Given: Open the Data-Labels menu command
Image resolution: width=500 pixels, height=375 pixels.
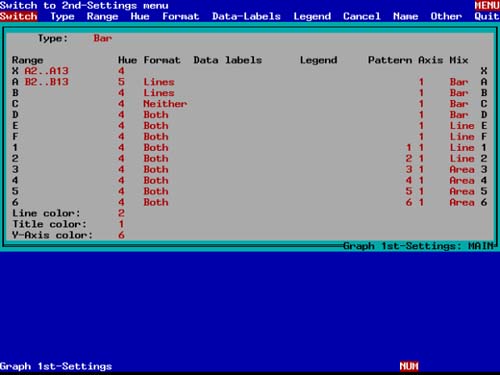Looking at the screenshot, I should [246, 16].
